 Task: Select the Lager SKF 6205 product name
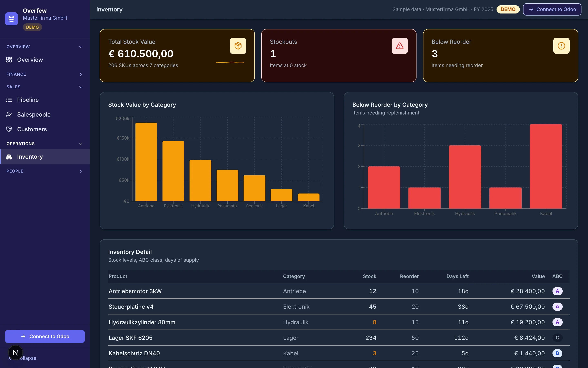pyautogui.click(x=130, y=338)
